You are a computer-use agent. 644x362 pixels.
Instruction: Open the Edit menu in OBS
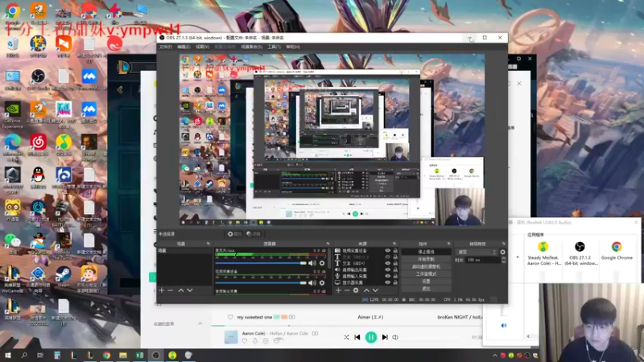click(x=184, y=47)
